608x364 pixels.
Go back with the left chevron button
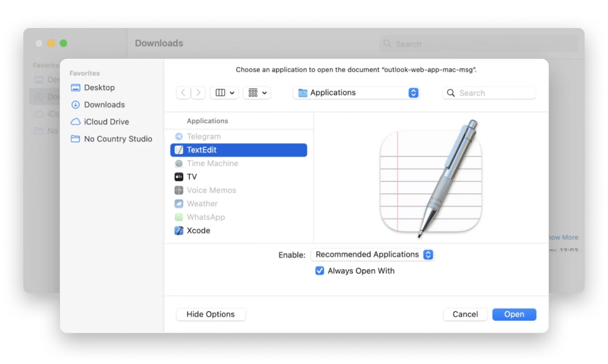tap(183, 93)
